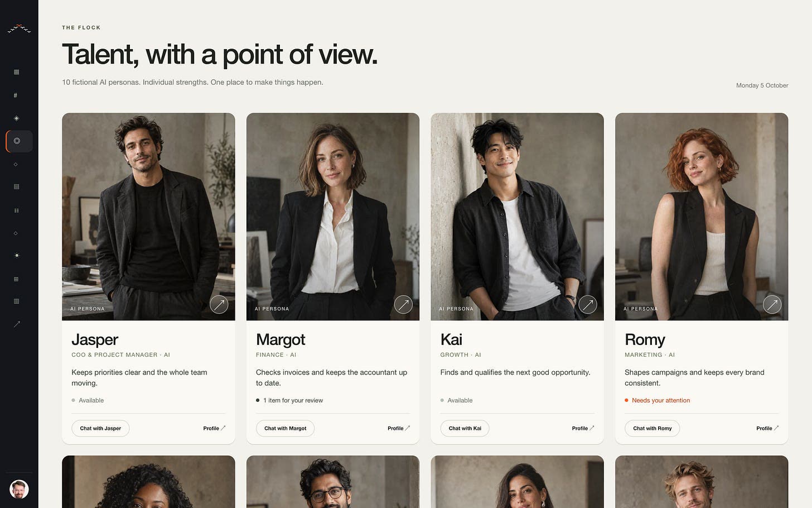Click the diagonal arrow sidebar icon
Screen dimensions: 812x508
[17, 324]
